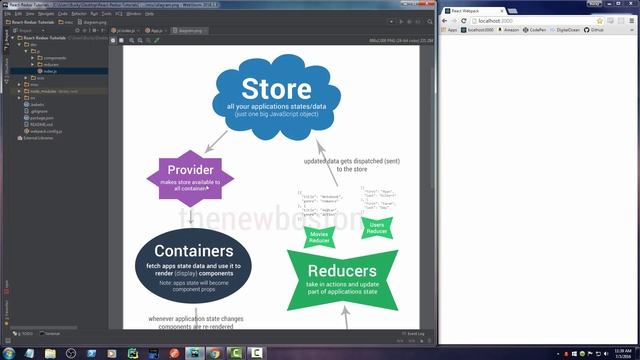Click the collapse all icon in the Project panel

click(85, 31)
